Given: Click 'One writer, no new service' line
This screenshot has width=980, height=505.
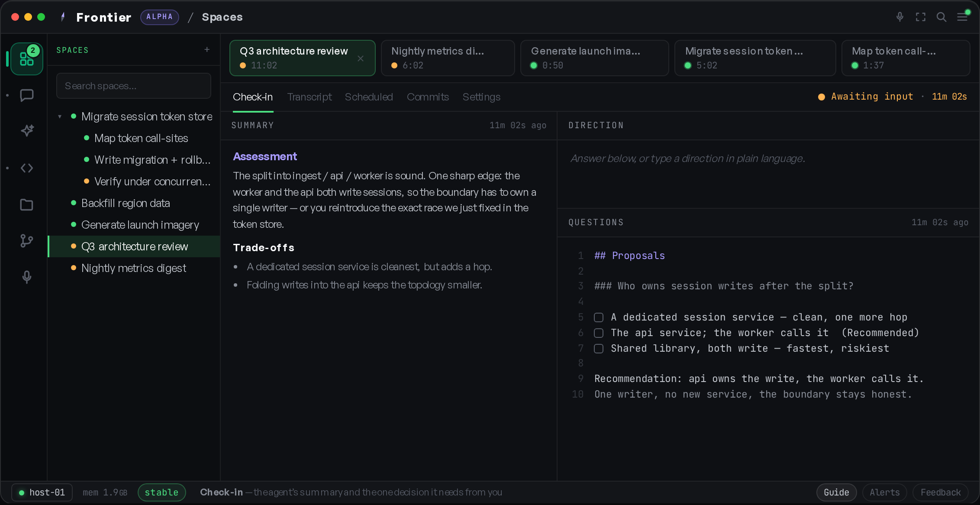Looking at the screenshot, I should pos(753,394).
